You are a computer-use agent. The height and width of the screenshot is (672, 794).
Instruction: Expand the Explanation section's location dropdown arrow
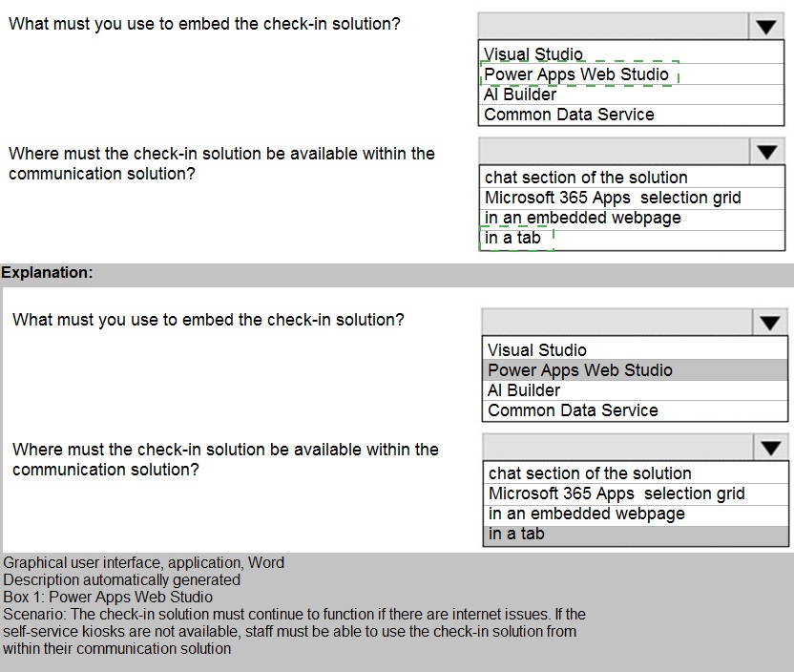point(770,449)
